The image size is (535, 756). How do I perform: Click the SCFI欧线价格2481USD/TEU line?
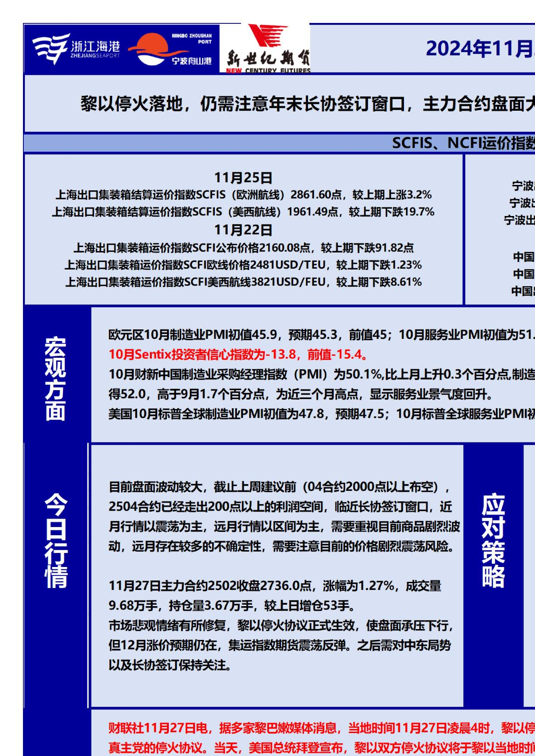click(243, 265)
